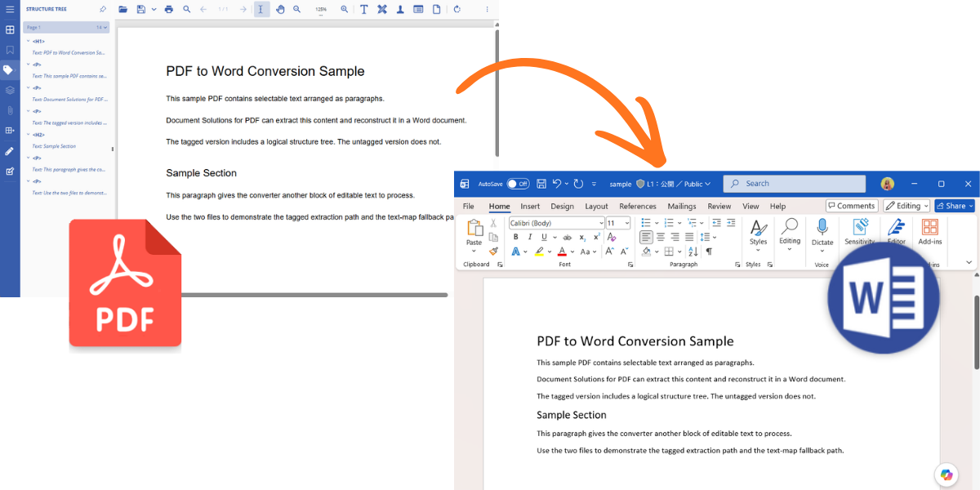The height and width of the screenshot is (490, 980).
Task: Open the References tab in Word
Action: pyautogui.click(x=638, y=207)
